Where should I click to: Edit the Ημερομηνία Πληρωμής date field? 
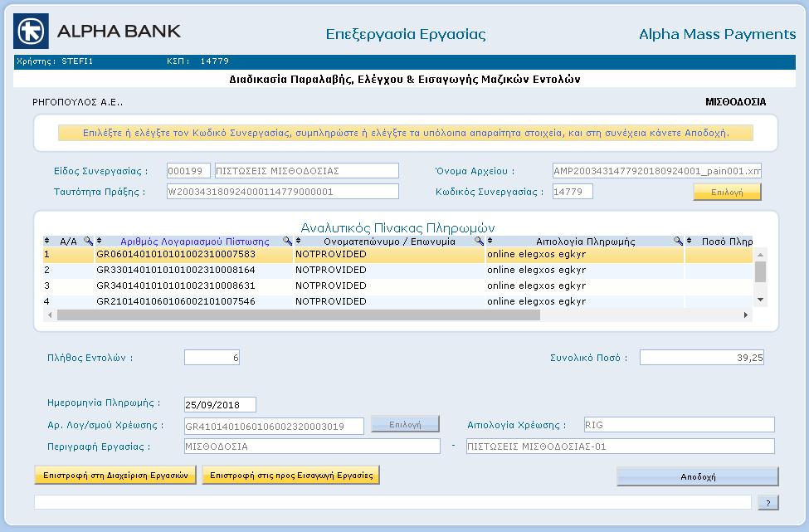click(220, 404)
